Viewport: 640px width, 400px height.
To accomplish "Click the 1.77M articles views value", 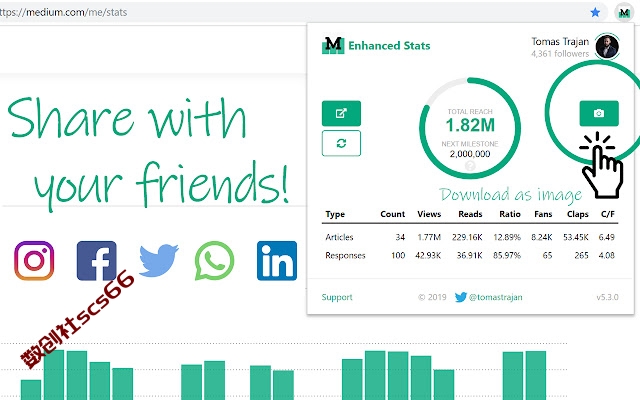I will pos(429,237).
